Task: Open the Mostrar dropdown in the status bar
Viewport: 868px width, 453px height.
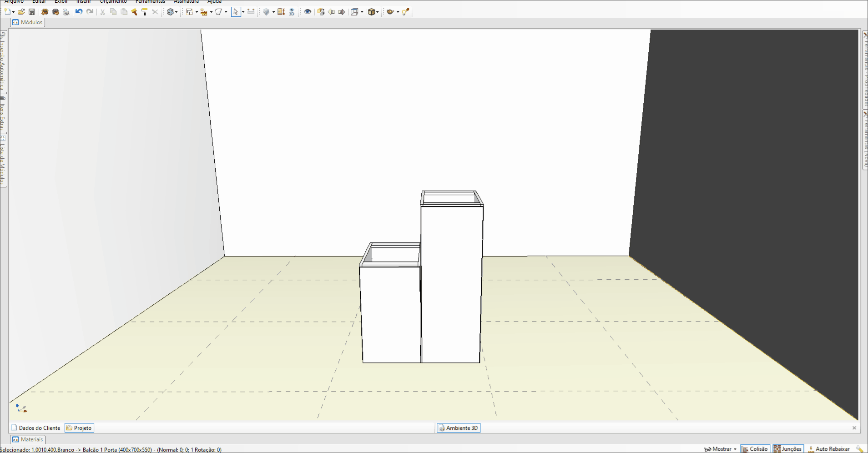Action: point(720,449)
